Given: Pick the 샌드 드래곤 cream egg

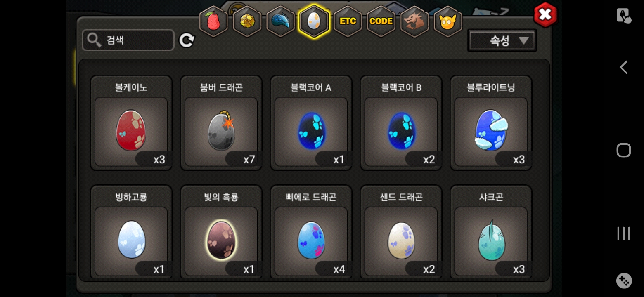Looking at the screenshot, I should (x=401, y=233).
